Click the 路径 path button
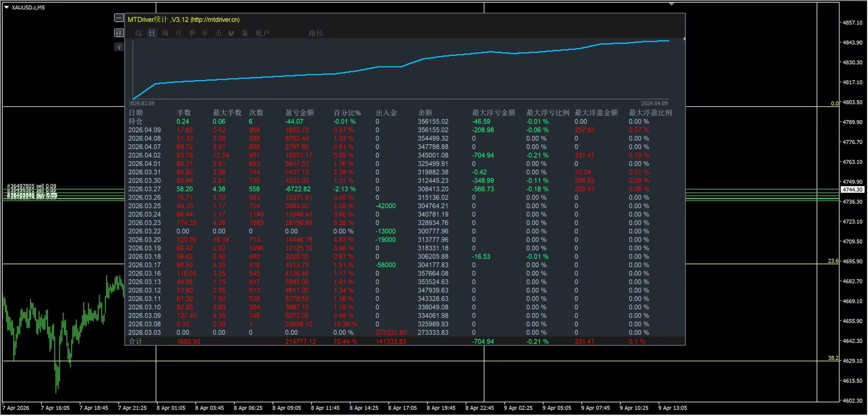The width and height of the screenshot is (868, 416). tap(316, 33)
